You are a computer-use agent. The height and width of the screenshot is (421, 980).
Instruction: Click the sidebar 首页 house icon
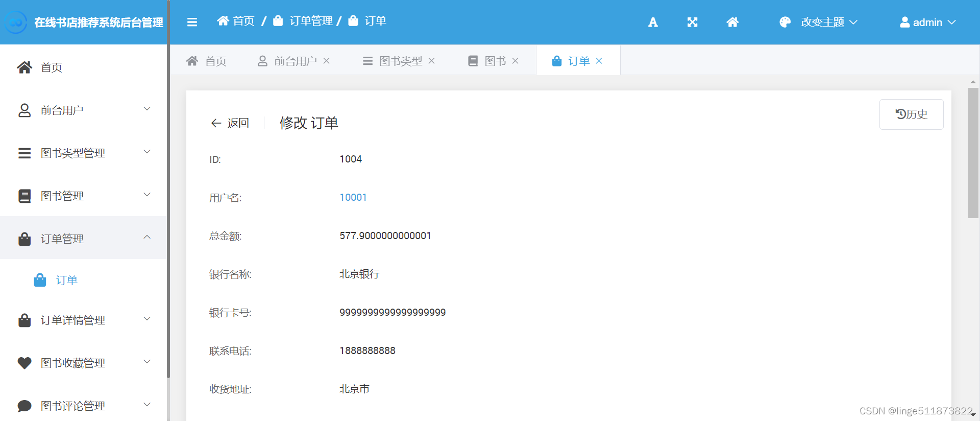point(24,67)
